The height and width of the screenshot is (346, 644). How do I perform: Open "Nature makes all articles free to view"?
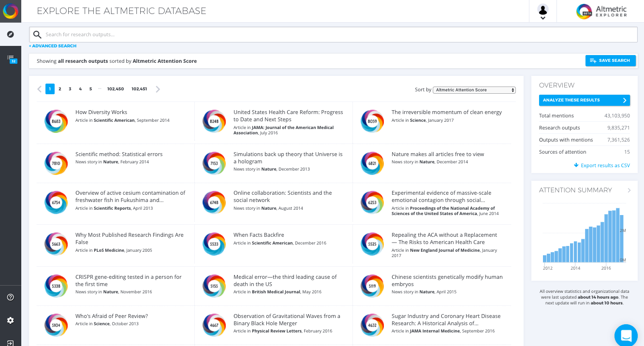pos(438,154)
